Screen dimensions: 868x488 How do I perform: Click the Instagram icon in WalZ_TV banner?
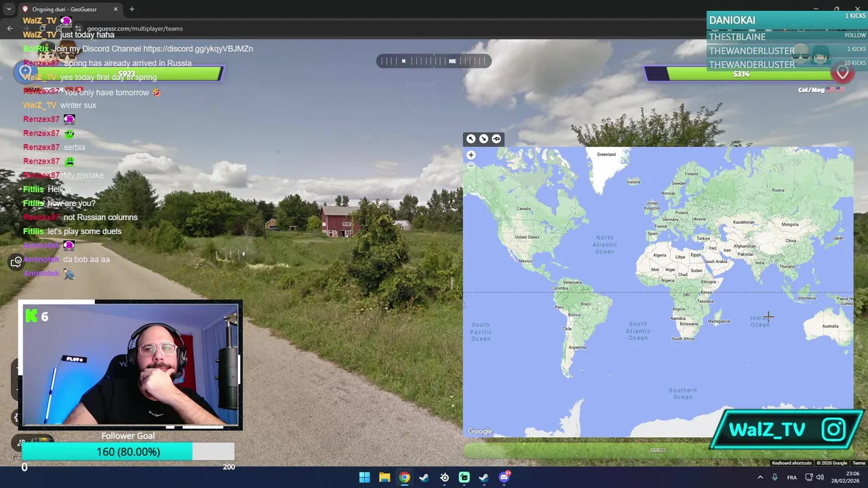point(833,429)
